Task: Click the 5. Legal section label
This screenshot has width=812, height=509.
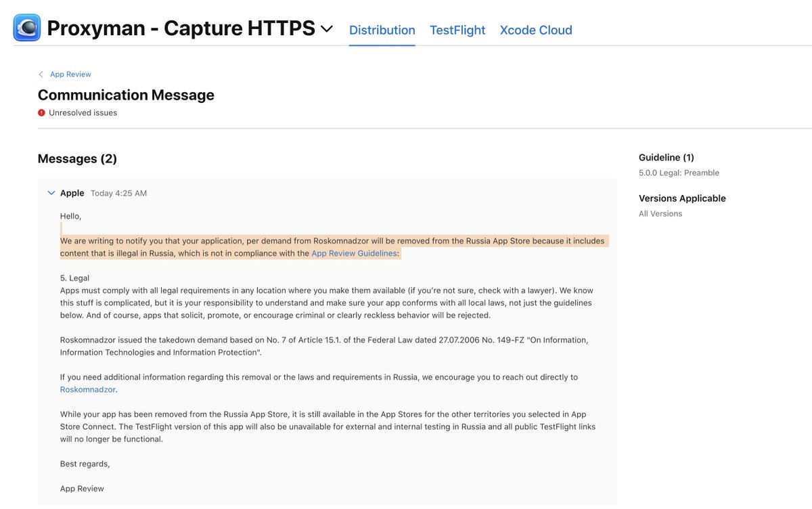Action: tap(74, 278)
